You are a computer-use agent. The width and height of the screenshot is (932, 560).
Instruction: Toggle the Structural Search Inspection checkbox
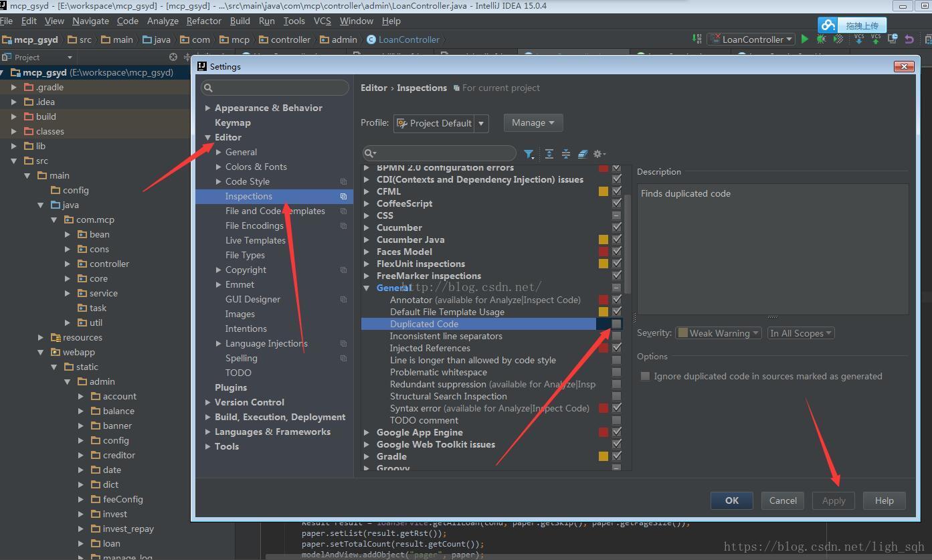click(x=616, y=396)
